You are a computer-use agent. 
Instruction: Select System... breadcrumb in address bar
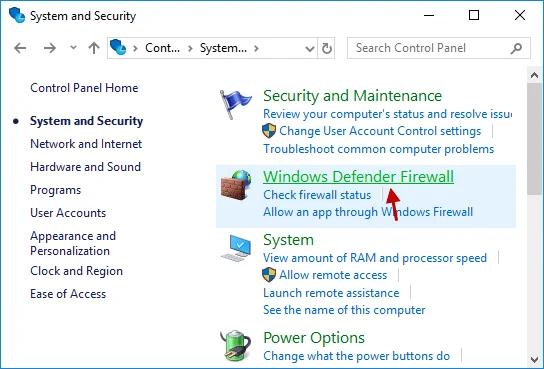[x=223, y=48]
